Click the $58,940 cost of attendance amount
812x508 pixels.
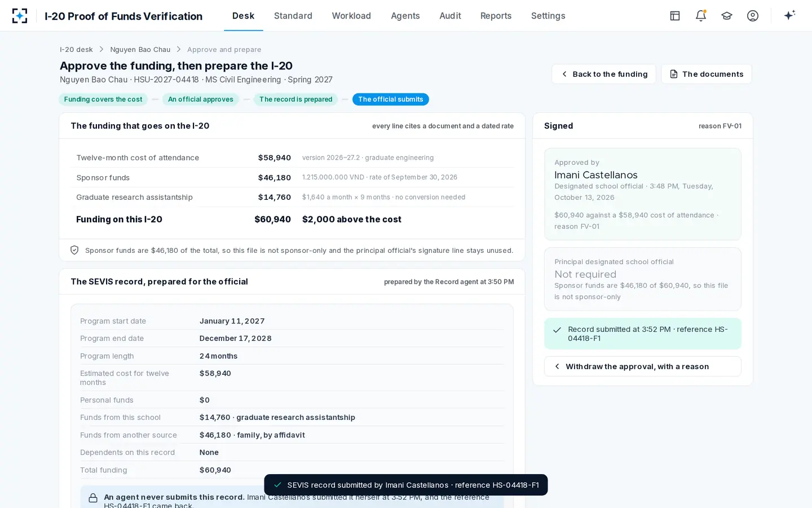coord(275,157)
